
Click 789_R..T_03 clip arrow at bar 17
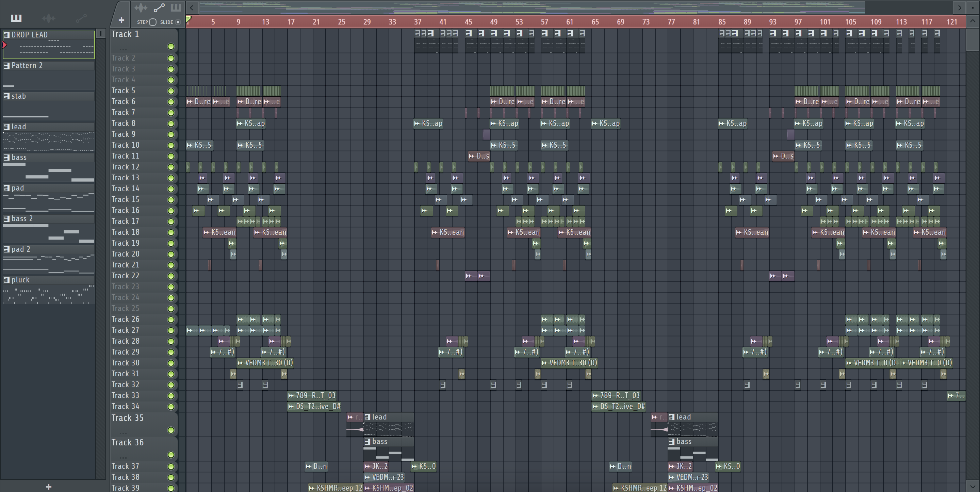point(291,396)
